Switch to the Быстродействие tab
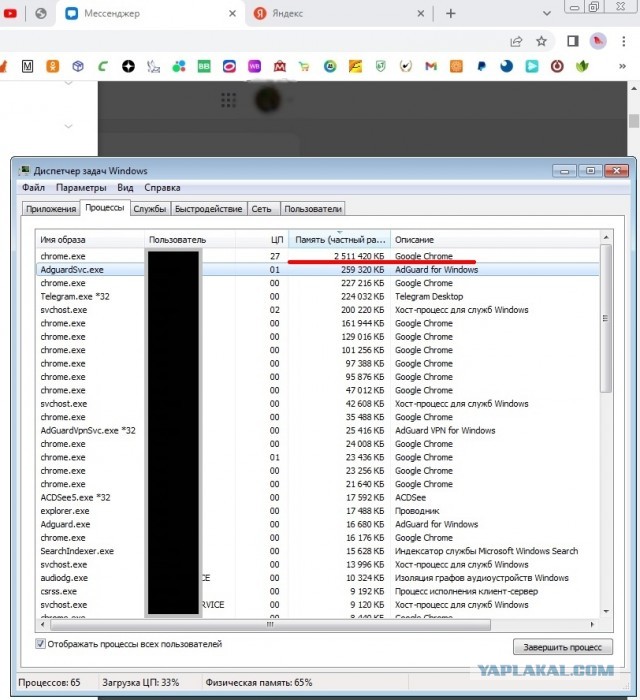The width and height of the screenshot is (640, 700). 208,209
